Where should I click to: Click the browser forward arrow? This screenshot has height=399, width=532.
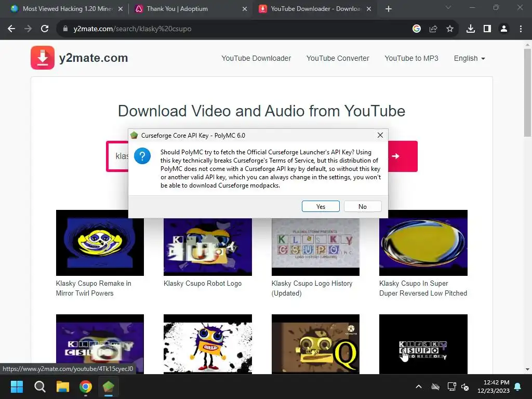coord(28,29)
